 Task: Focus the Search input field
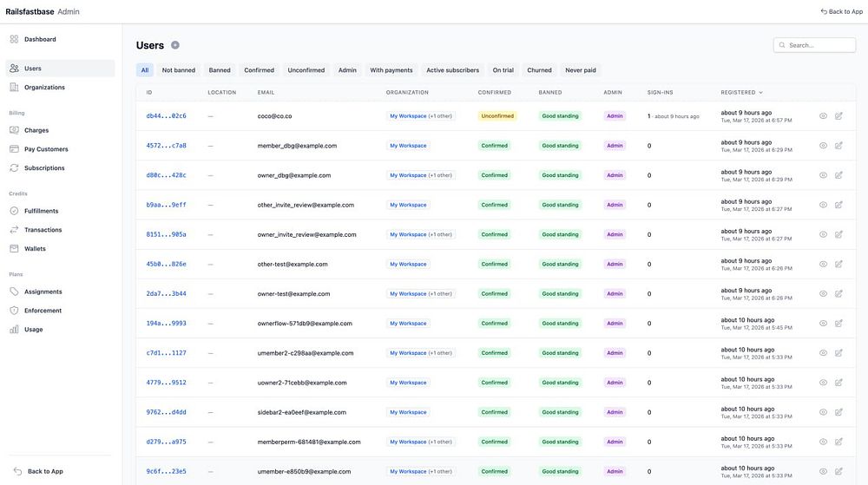(x=814, y=45)
